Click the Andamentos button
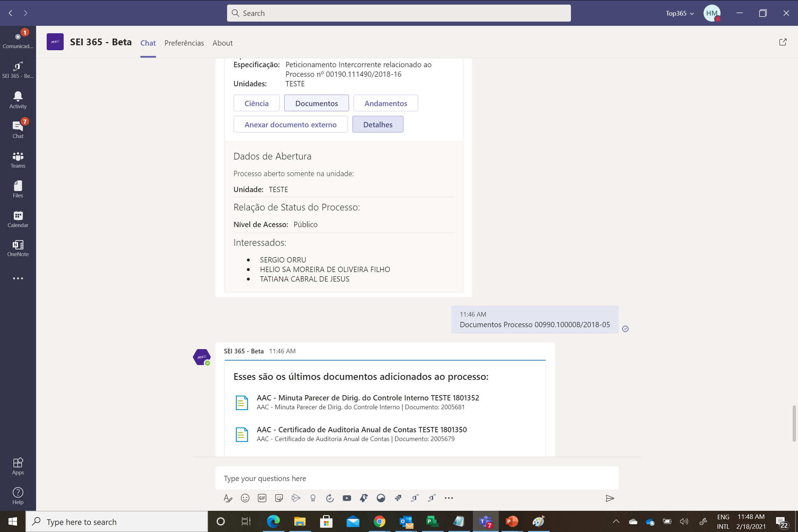This screenshot has height=532, width=798. [x=385, y=103]
